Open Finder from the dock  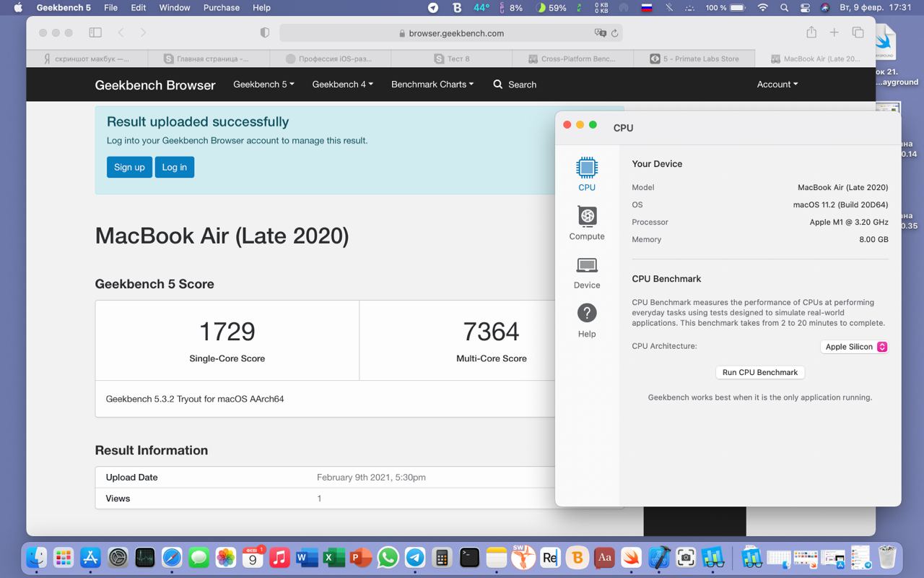(x=37, y=558)
